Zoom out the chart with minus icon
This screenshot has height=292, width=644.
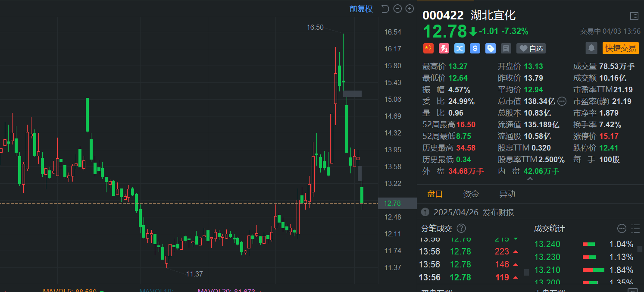(x=397, y=9)
